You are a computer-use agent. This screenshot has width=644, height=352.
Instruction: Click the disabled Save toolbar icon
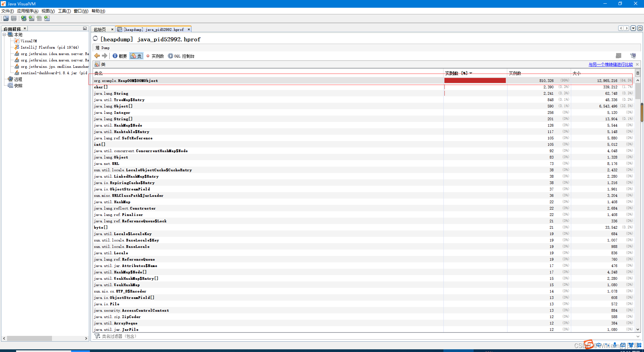click(x=14, y=18)
